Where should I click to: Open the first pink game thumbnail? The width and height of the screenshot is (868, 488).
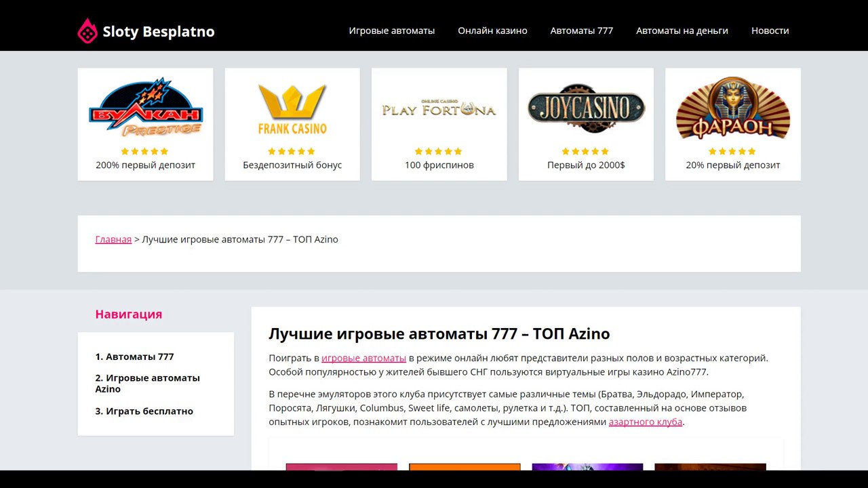(342, 467)
